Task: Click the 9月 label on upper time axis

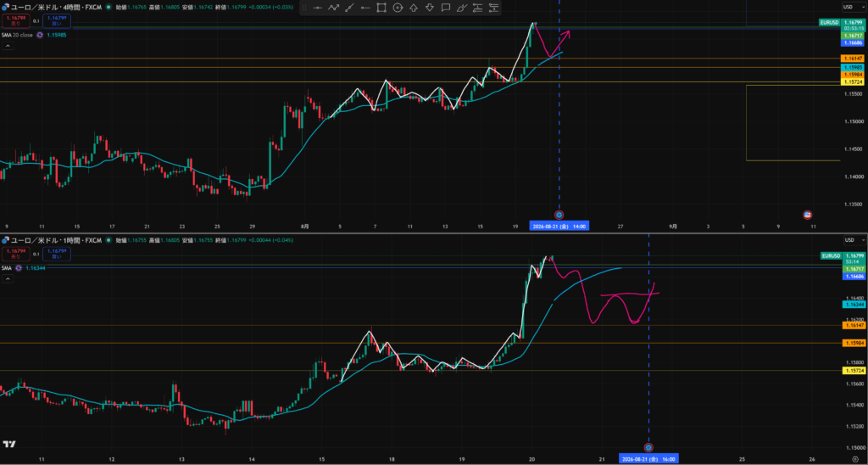Action: [673, 226]
